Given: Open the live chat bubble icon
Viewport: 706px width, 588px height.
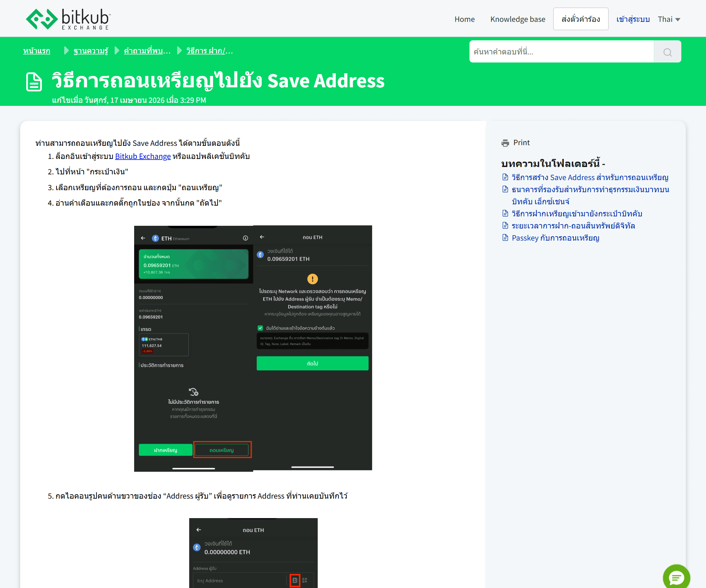Looking at the screenshot, I should pyautogui.click(x=676, y=577).
